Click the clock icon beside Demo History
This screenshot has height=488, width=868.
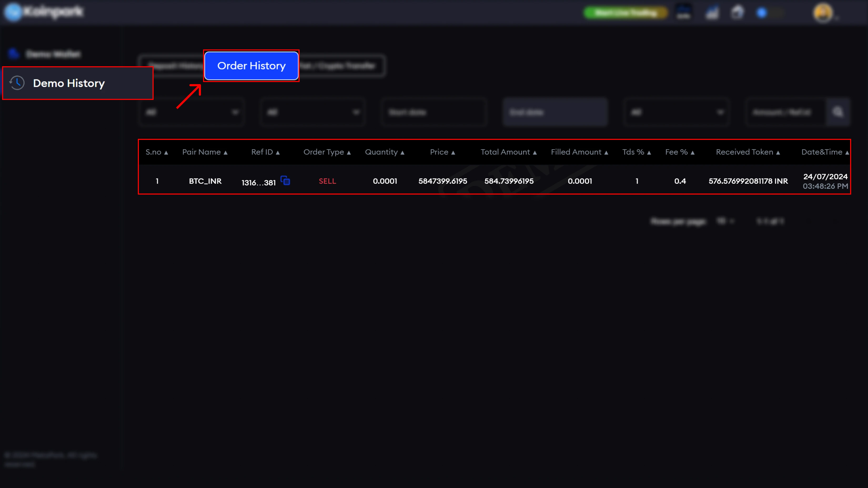click(x=17, y=83)
